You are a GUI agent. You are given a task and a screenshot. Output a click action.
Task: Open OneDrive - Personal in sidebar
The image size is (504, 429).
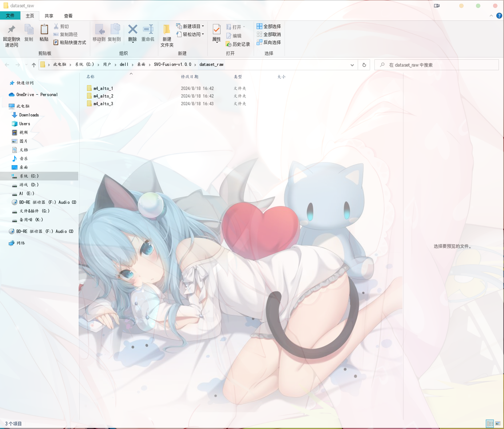[33, 95]
